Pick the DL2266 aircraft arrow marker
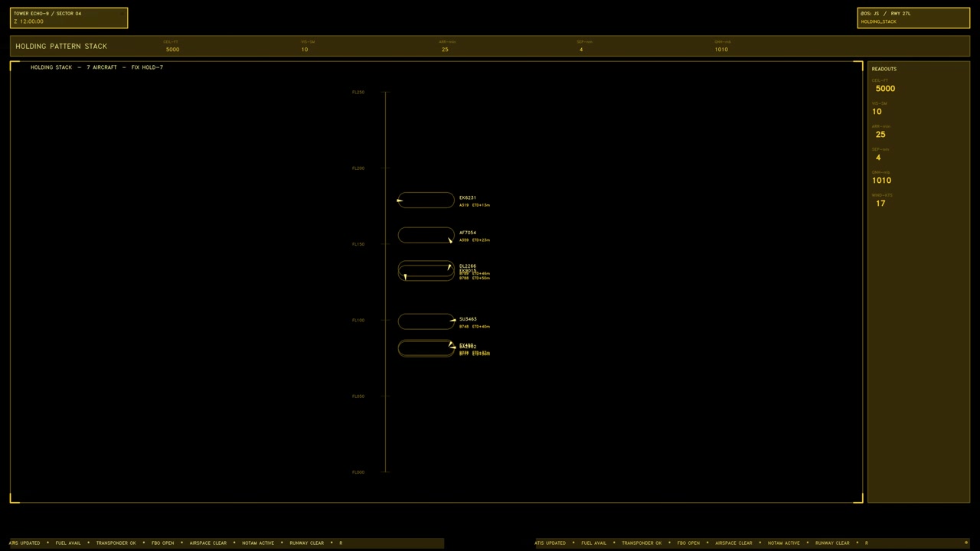 (x=449, y=267)
